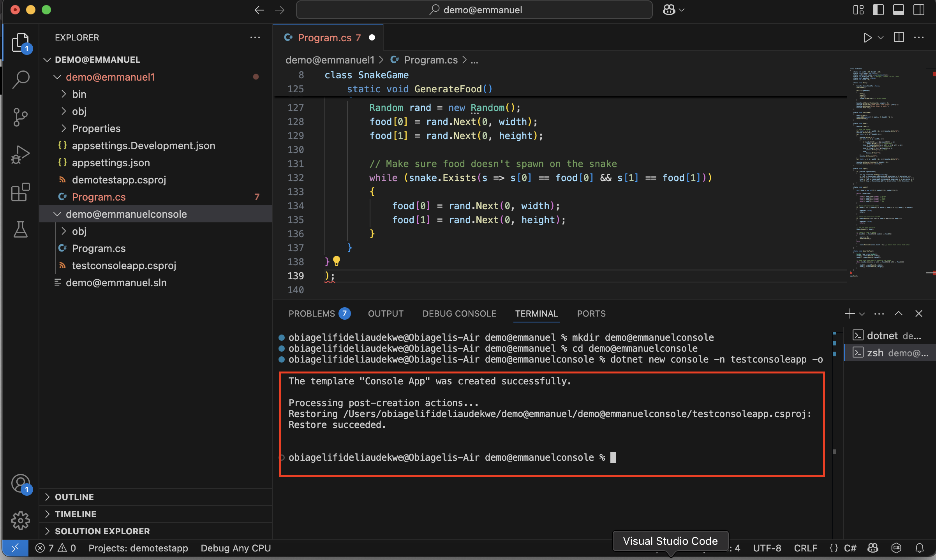Viewport: 936px width, 560px height.
Task: Open the Testing flask icon
Action: tap(21, 229)
